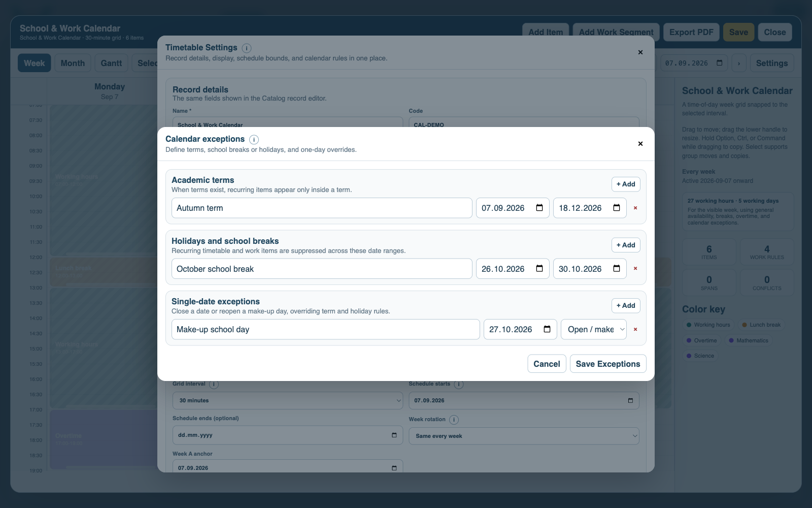Close the Calendar exceptions dialog
This screenshot has width=812, height=508.
(x=640, y=144)
